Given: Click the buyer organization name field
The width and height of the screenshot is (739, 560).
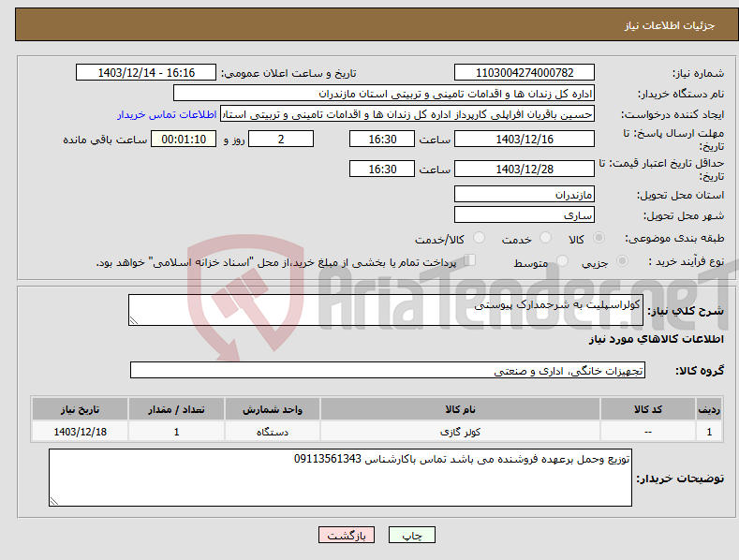Looking at the screenshot, I should (384, 94).
